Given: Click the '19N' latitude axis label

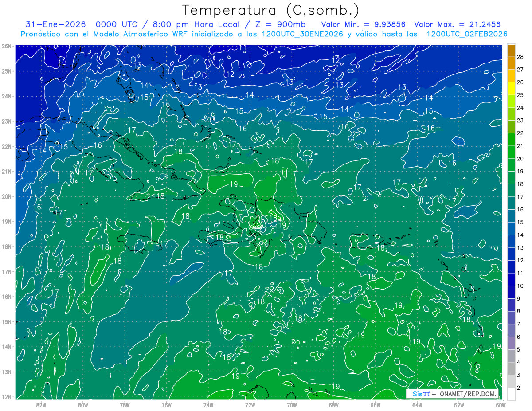Looking at the screenshot, I should 7,221.
